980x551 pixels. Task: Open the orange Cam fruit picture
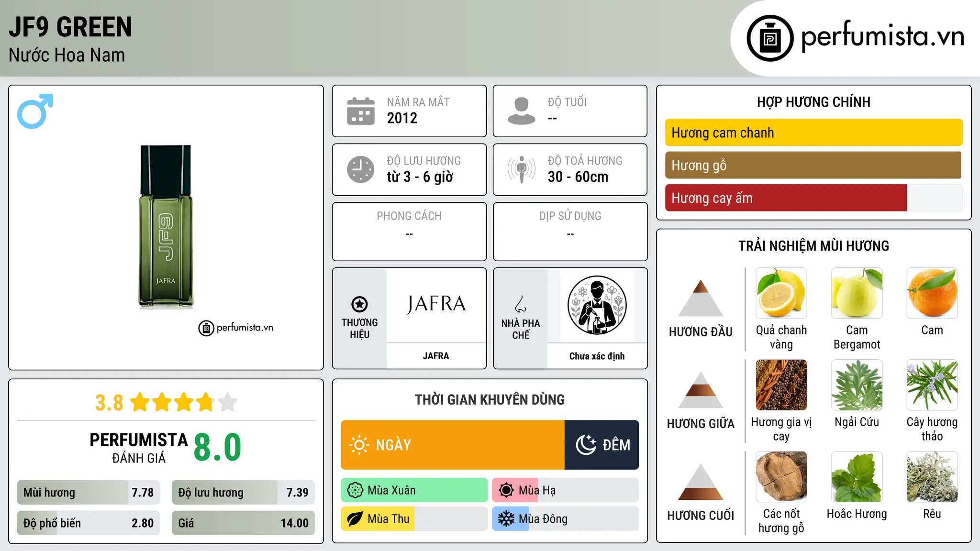click(932, 293)
